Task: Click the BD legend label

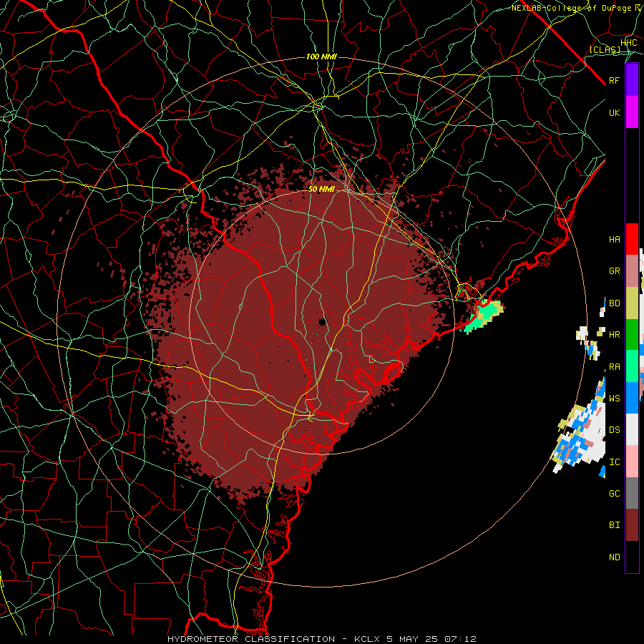Action: (x=615, y=303)
